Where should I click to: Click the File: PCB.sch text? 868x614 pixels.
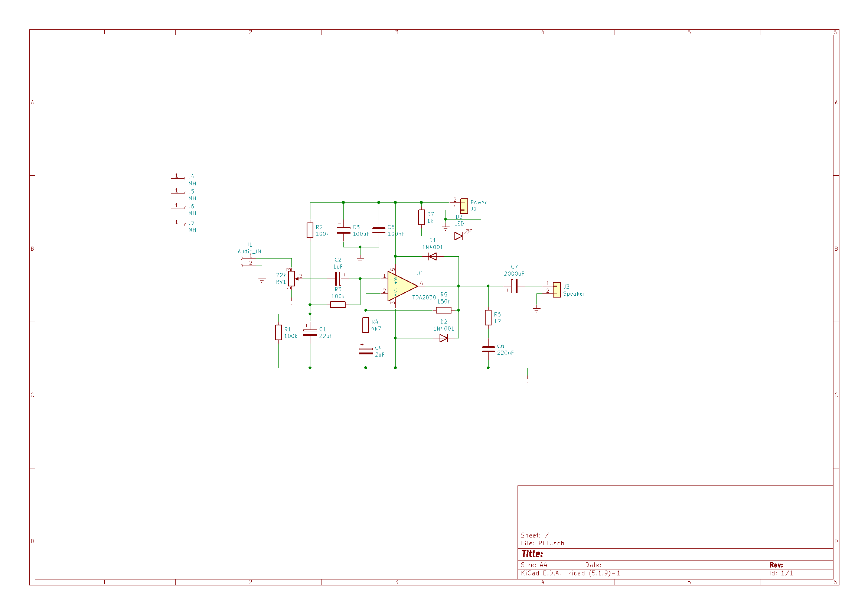click(x=542, y=543)
